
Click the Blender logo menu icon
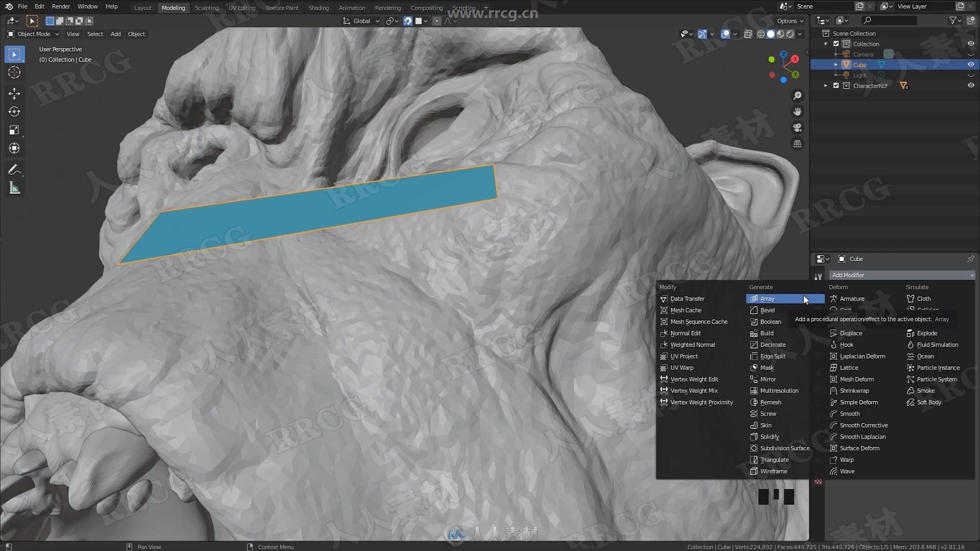coord(9,7)
